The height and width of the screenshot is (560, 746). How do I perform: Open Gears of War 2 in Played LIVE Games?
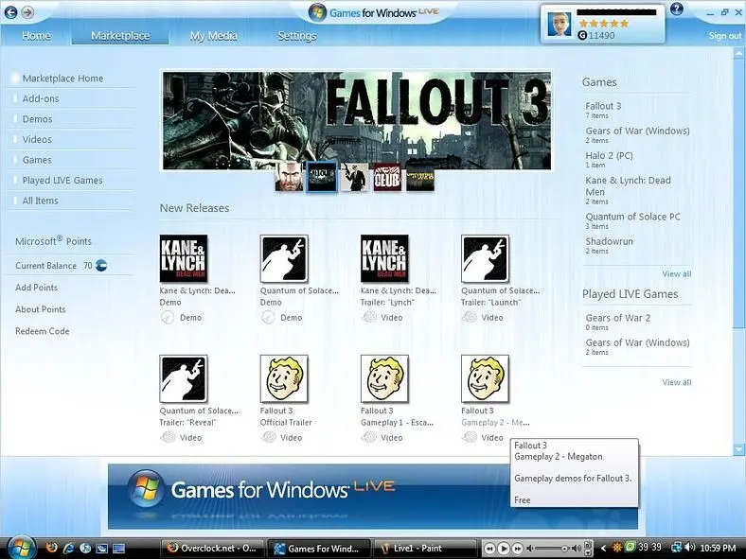point(617,318)
